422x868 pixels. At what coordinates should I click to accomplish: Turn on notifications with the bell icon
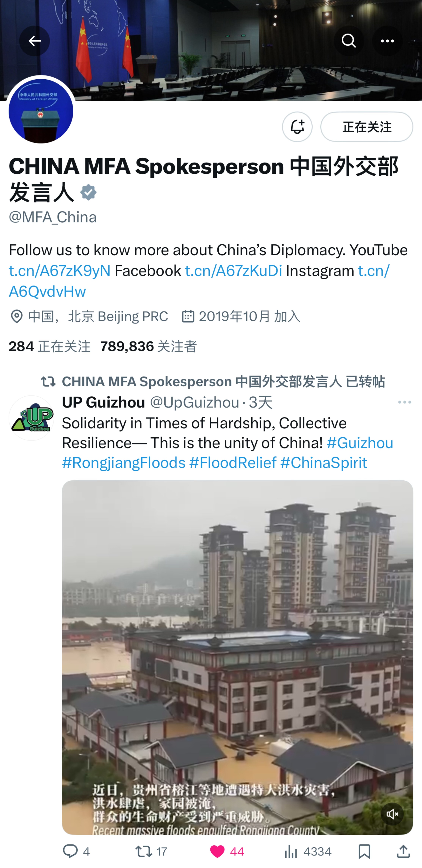pyautogui.click(x=297, y=127)
